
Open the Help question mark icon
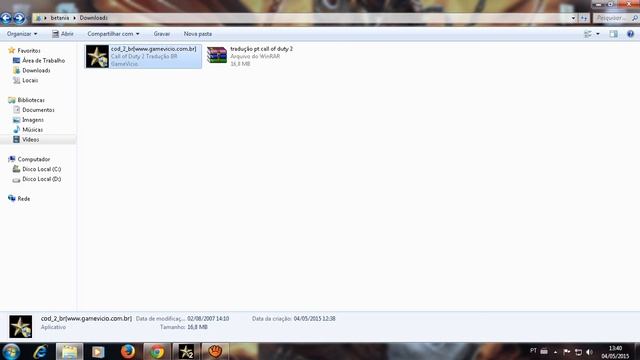click(630, 34)
